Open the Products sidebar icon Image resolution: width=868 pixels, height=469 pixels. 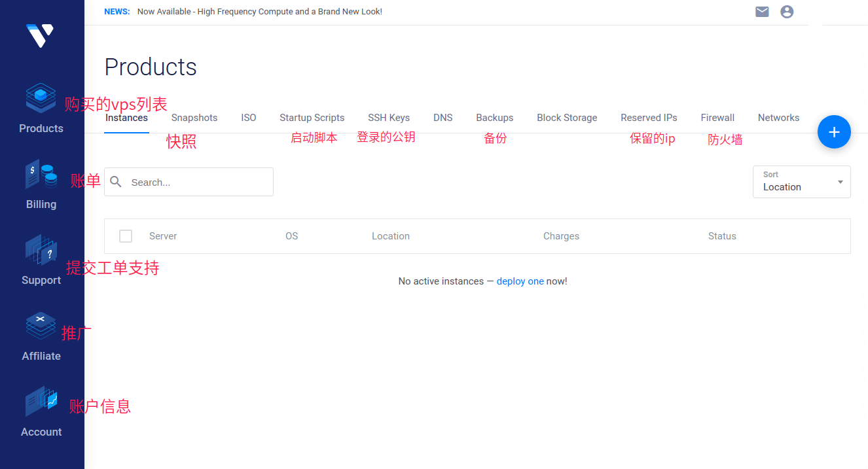coord(41,98)
